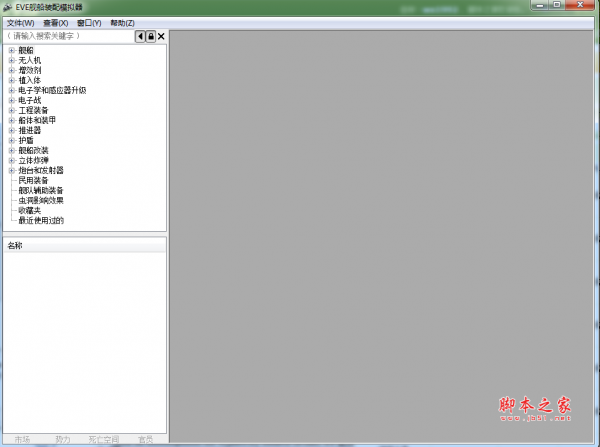The width and height of the screenshot is (600, 447).
Task: Switch to the 死亡空间 bottom tab
Action: click(x=104, y=439)
